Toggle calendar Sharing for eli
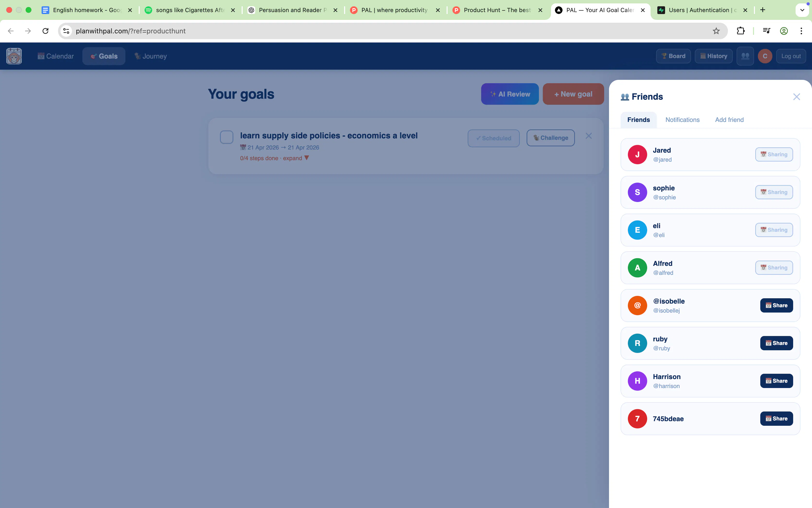Image resolution: width=812 pixels, height=508 pixels. coord(774,230)
